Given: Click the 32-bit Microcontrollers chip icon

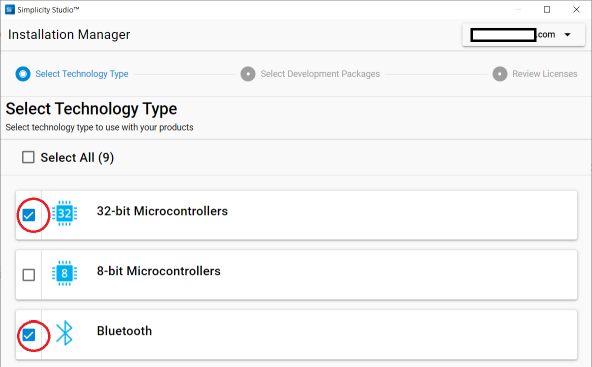Looking at the screenshot, I should pos(65,213).
